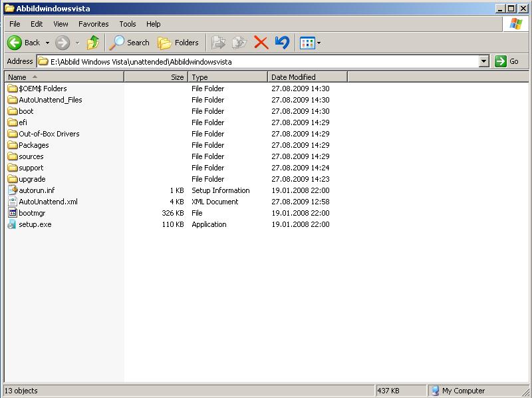Image resolution: width=532 pixels, height=398 pixels.
Task: Select the boot folder icon
Action: (13, 111)
